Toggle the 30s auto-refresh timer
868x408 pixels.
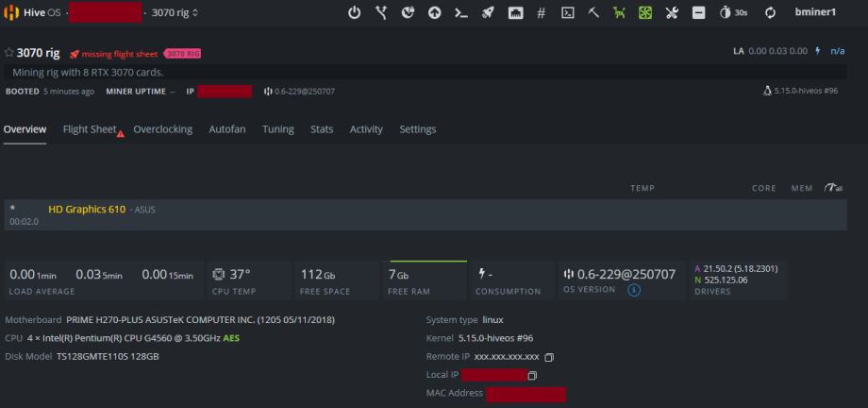(x=733, y=13)
